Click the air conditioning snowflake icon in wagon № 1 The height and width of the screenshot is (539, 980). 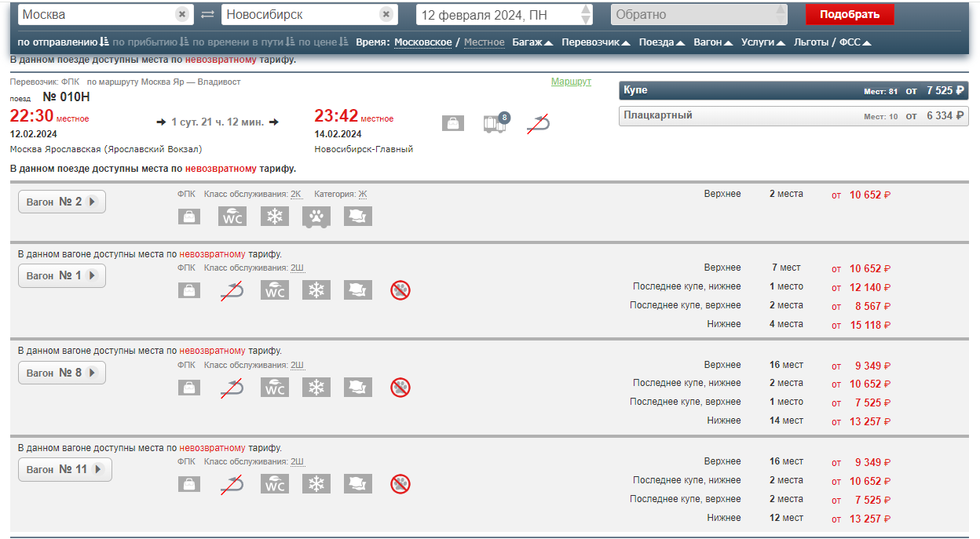click(316, 290)
